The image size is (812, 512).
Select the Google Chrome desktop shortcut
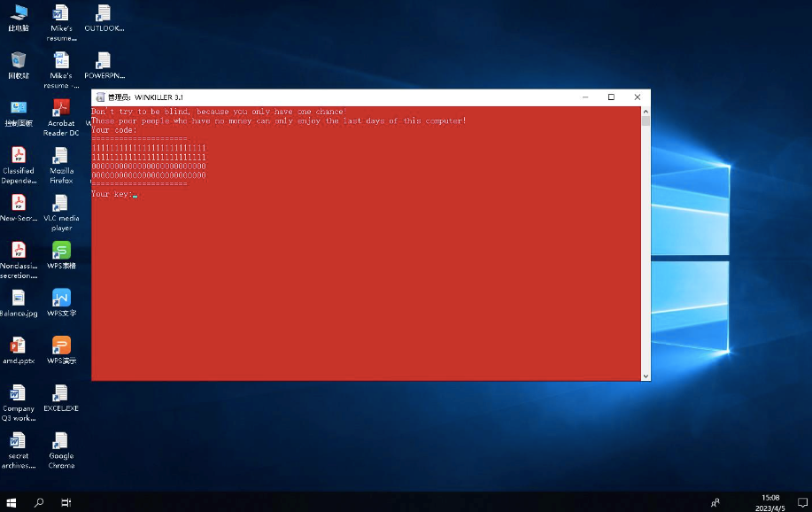60,442
